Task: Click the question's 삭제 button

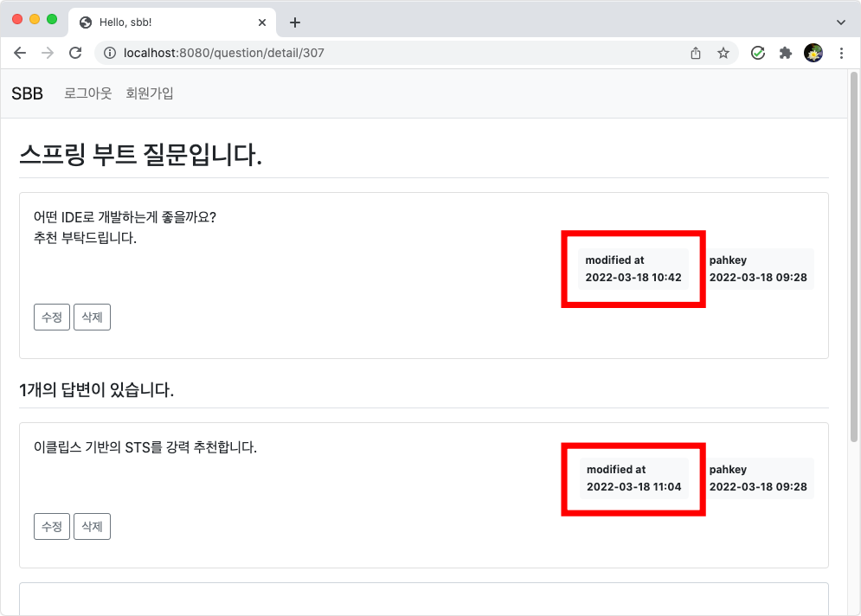Action: click(x=93, y=318)
